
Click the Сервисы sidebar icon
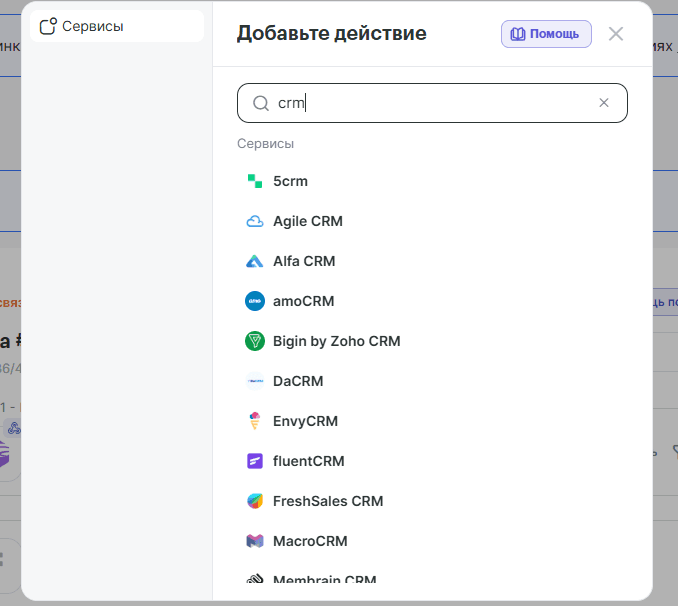pyautogui.click(x=48, y=26)
